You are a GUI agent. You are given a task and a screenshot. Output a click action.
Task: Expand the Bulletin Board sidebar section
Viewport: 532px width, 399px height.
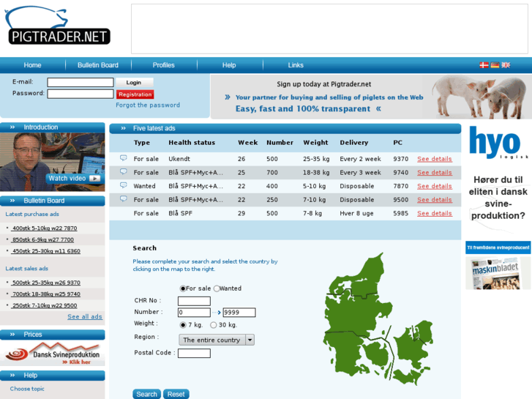click(x=12, y=201)
